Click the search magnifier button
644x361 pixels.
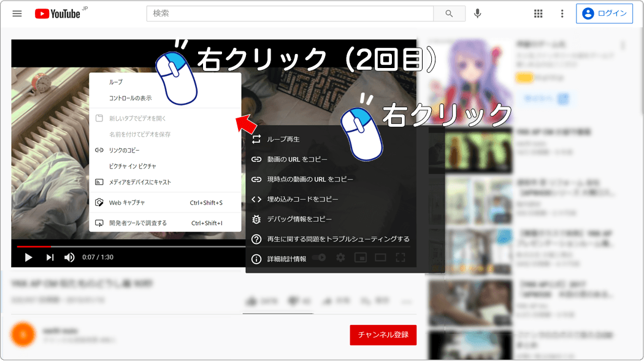coord(449,13)
